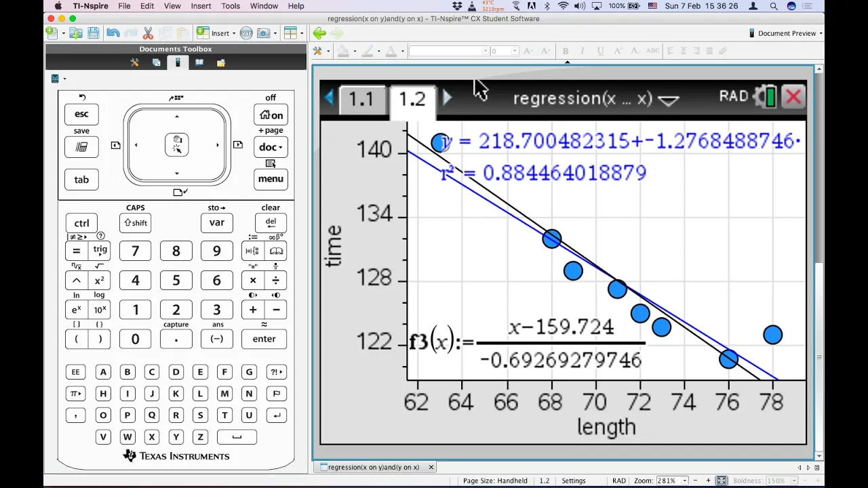The height and width of the screenshot is (488, 868).
Task: Click the open document folder icon
Action: [76, 33]
